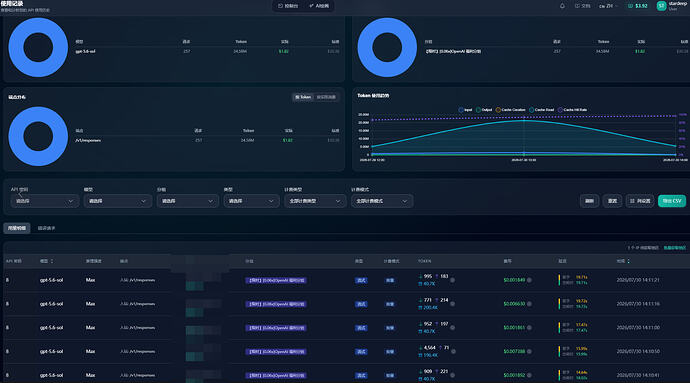Switch endpoint distribution to by-Token view
The image size is (690, 383).
pyautogui.click(x=303, y=97)
